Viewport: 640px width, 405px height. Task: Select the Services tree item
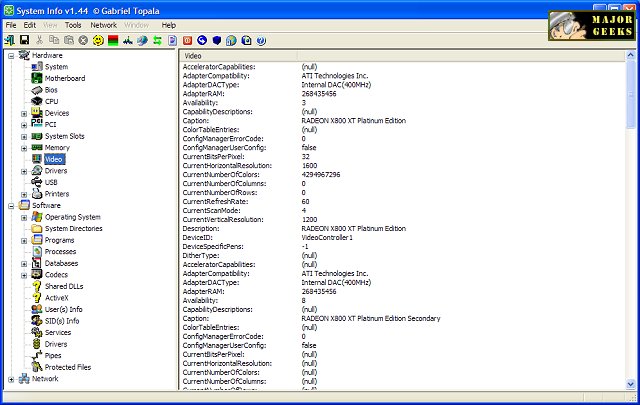click(58, 332)
